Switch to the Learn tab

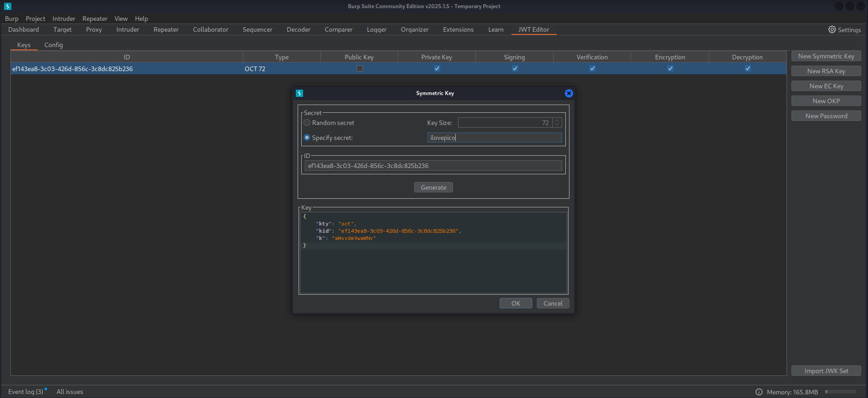[496, 29]
